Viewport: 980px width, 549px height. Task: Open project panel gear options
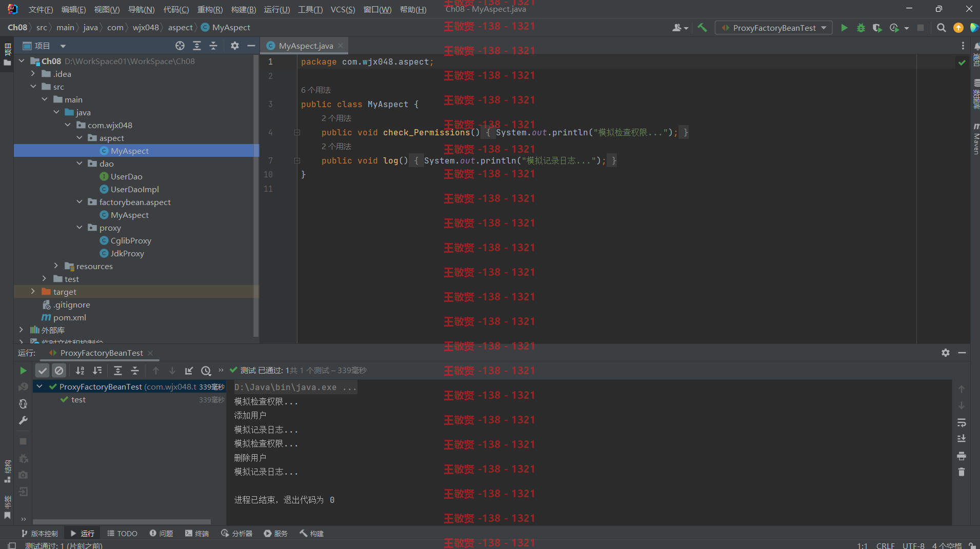(x=234, y=46)
